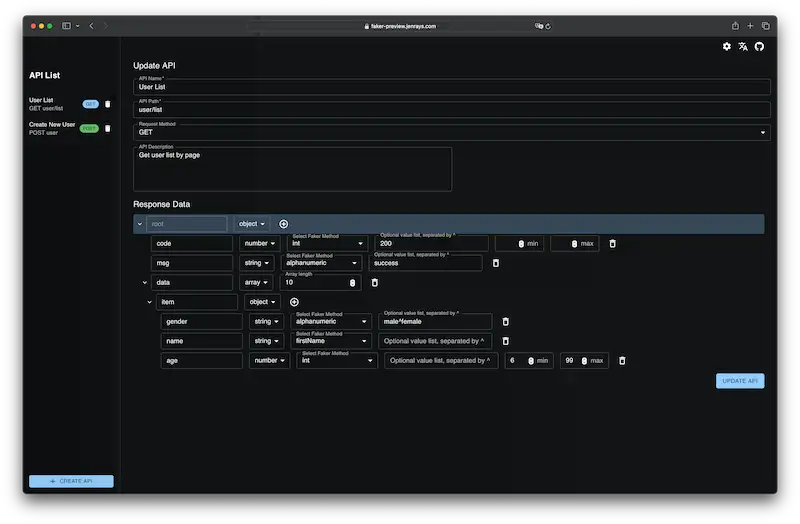
Task: Remove the age field row
Action: [x=622, y=361]
